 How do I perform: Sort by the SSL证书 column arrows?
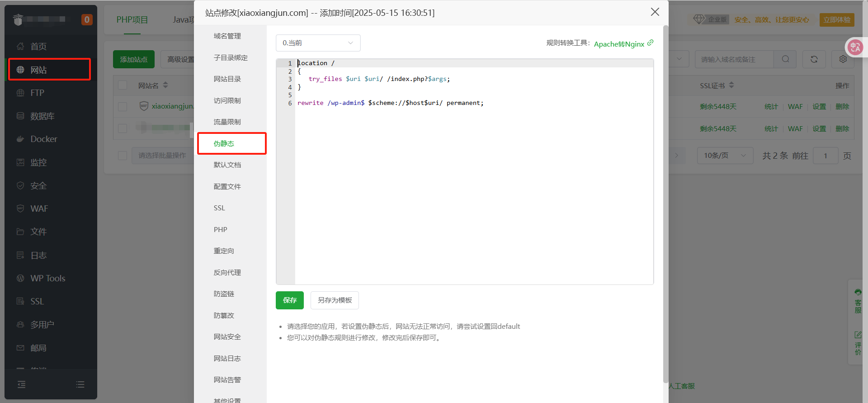pyautogui.click(x=731, y=85)
